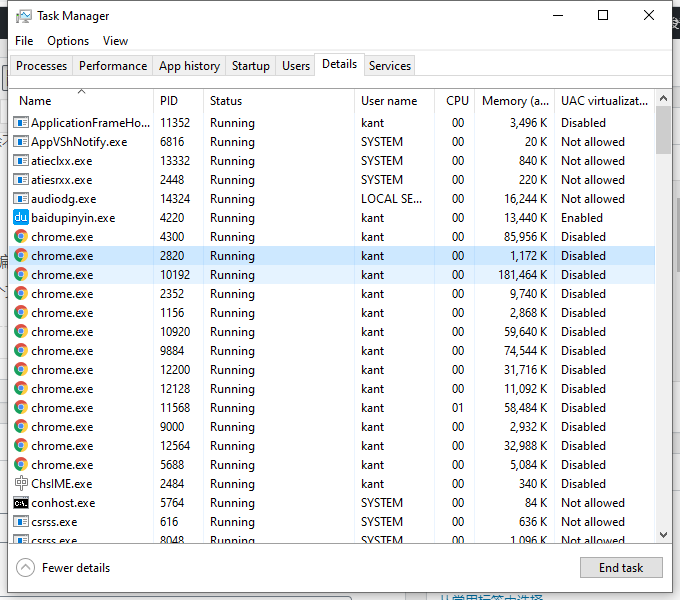Click the atieclxx.exe process icon

(21, 161)
